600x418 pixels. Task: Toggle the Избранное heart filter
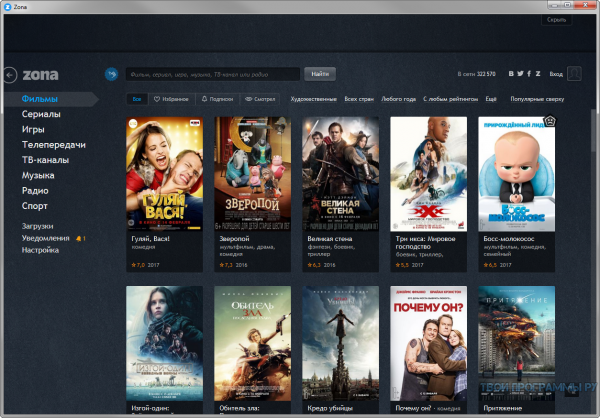click(x=171, y=99)
